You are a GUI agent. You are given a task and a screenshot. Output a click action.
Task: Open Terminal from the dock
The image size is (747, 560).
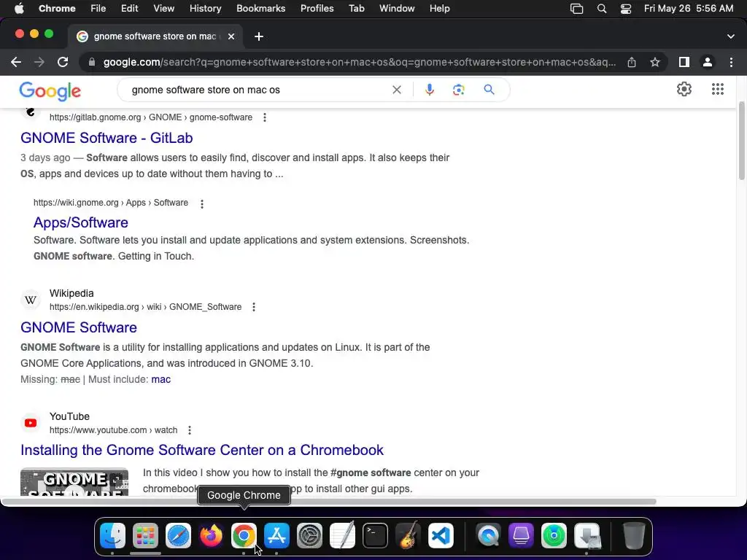coord(375,536)
